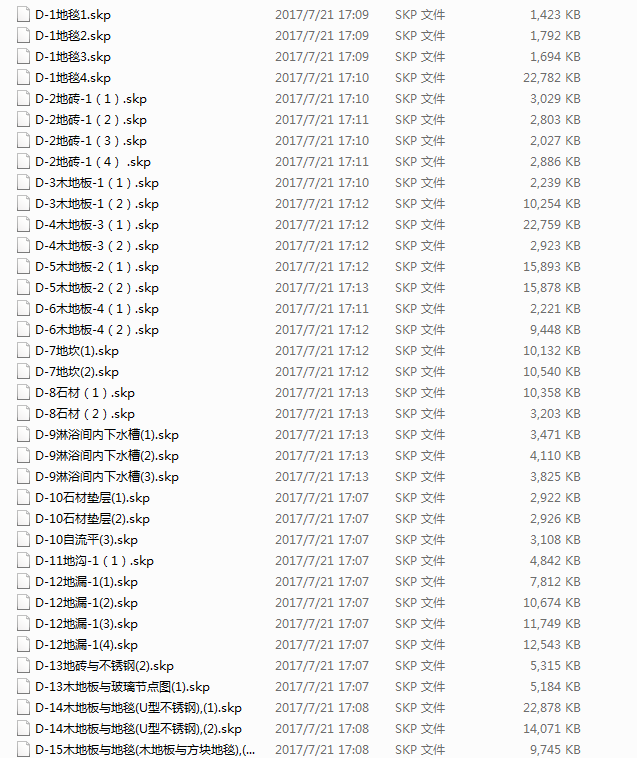Select file name D-3木地板-1（2）.skp

[97, 204]
